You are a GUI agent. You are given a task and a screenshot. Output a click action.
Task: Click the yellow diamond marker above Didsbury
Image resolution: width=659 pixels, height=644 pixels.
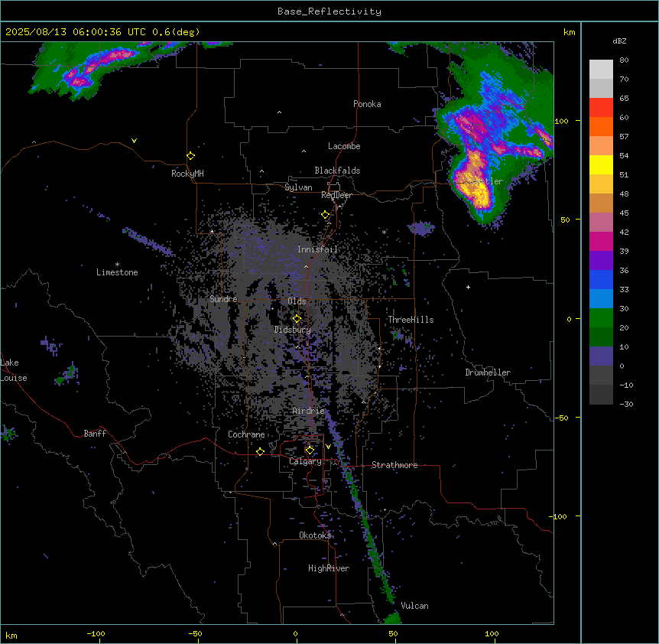pyautogui.click(x=297, y=319)
